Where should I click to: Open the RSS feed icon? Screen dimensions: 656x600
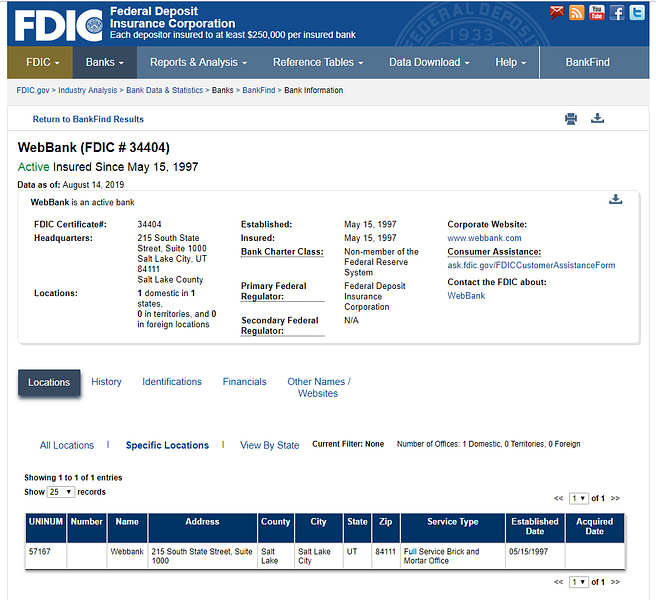point(577,13)
